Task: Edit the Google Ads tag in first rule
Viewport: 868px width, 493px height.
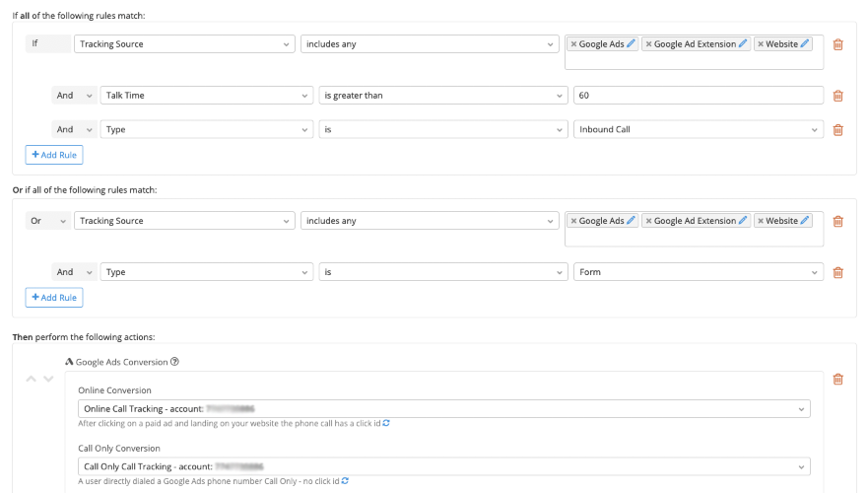Action: click(x=632, y=43)
